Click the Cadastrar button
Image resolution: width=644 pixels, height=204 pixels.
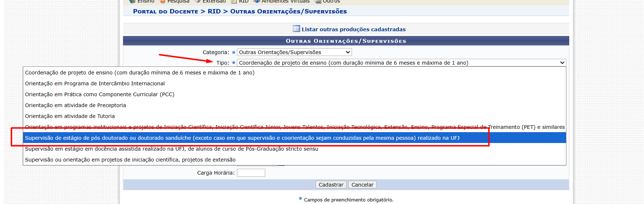pyautogui.click(x=331, y=185)
